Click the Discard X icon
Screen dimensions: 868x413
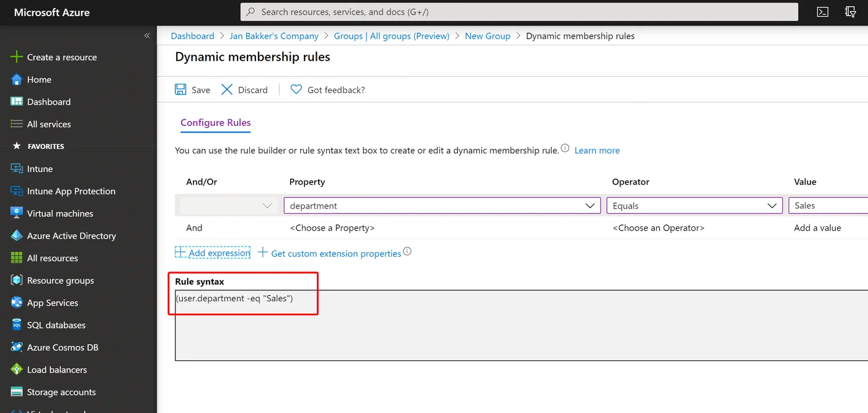coord(227,90)
